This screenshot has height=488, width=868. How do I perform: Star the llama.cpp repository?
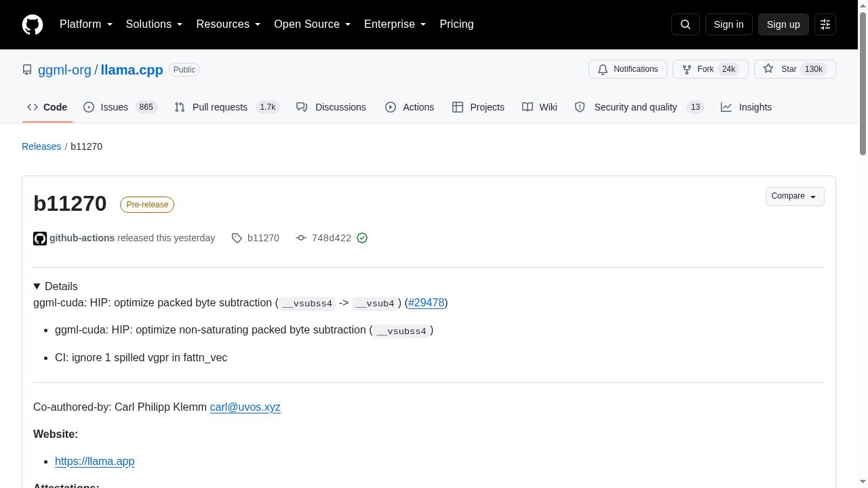[x=795, y=69]
